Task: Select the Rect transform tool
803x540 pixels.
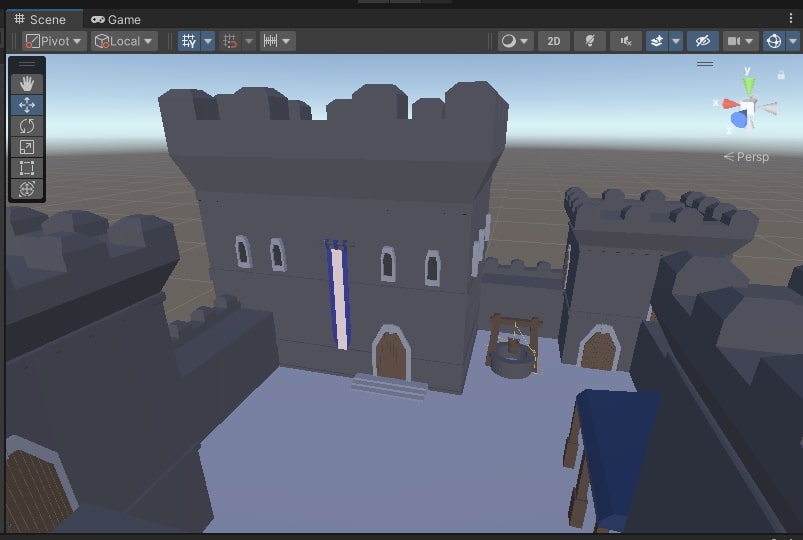Action: tap(27, 168)
